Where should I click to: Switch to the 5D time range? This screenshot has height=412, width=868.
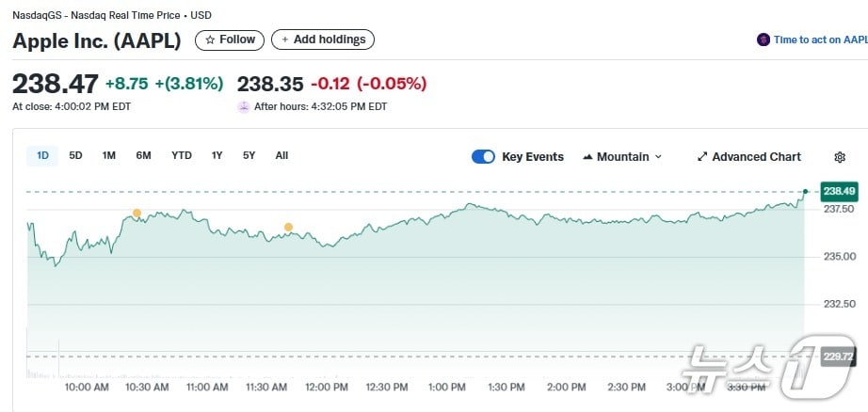tap(75, 156)
